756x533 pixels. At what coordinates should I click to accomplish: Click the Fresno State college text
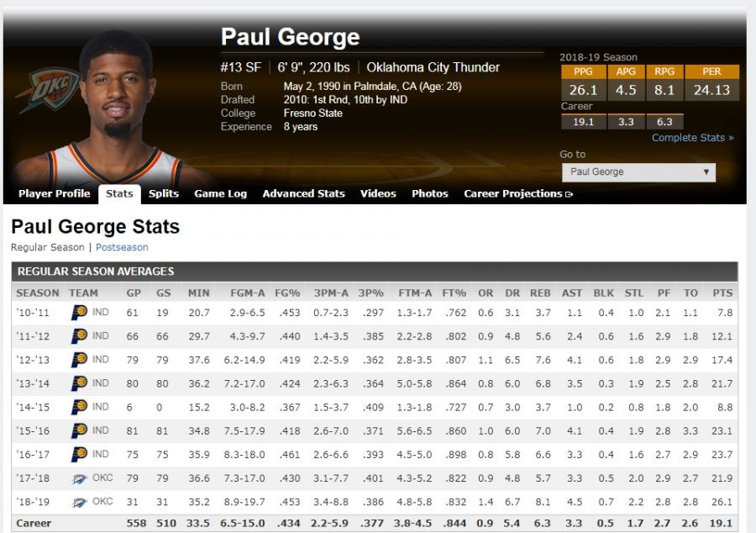[313, 113]
